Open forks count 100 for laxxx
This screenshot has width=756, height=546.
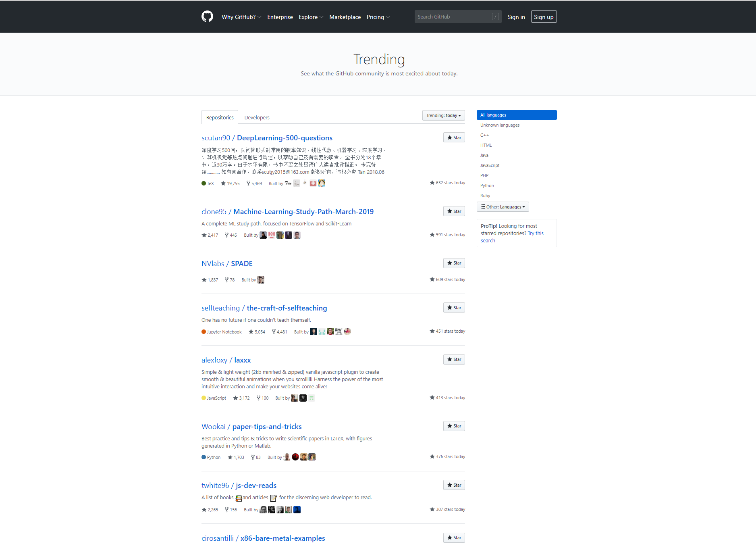pos(263,398)
